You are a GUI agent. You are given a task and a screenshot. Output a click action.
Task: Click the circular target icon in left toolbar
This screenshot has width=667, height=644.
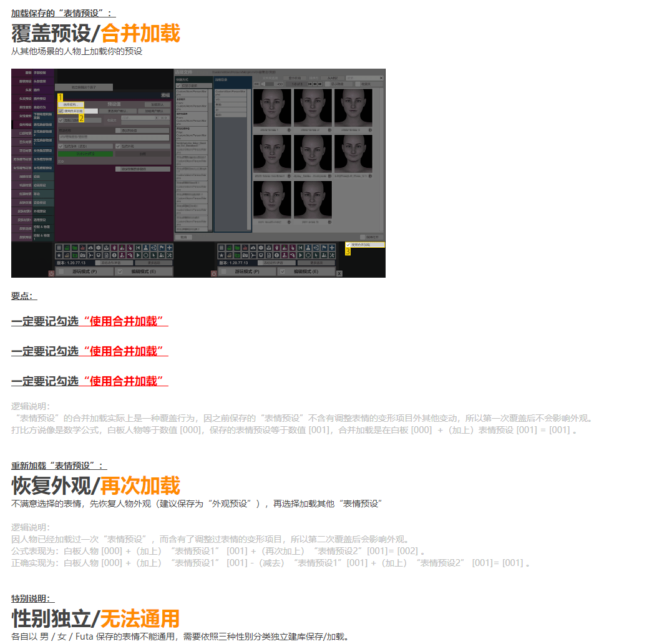(145, 256)
